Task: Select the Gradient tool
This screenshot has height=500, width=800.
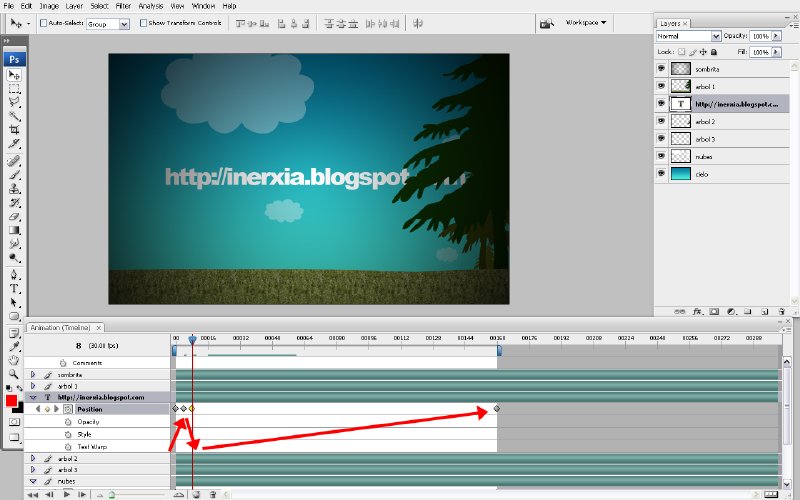Action: tap(14, 230)
